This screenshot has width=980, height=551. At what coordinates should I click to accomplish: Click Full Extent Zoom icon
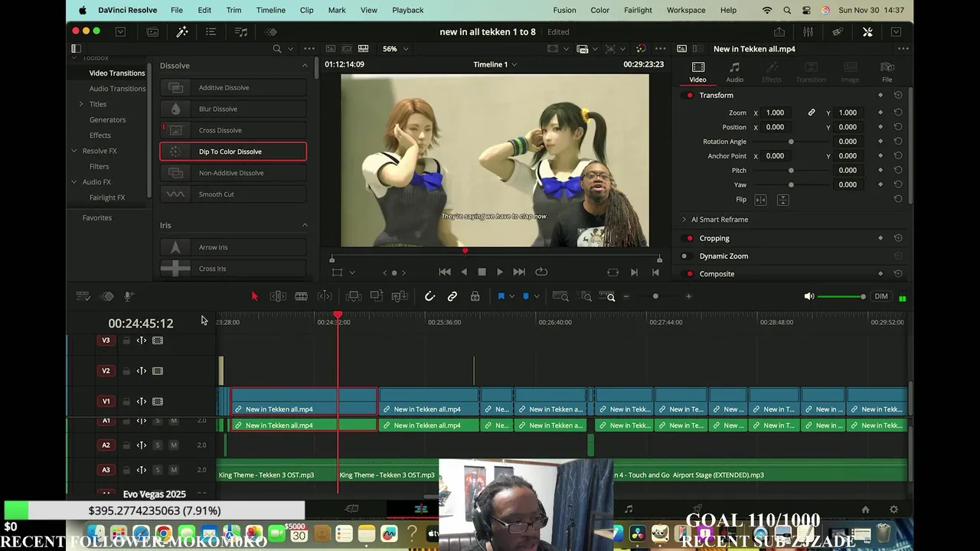click(x=560, y=296)
